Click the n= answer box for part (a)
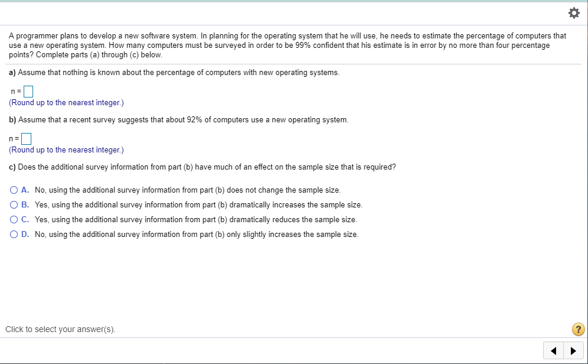Image resolution: width=588 pixels, height=364 pixels. [x=28, y=91]
